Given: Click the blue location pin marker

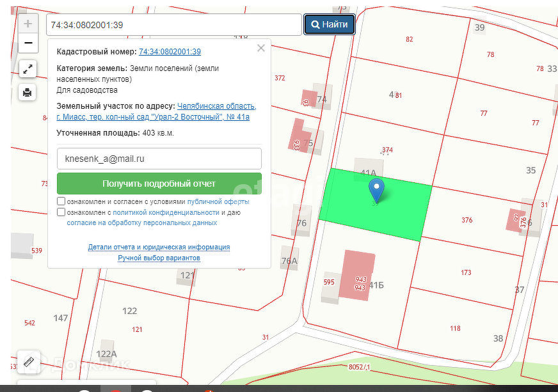Looking at the screenshot, I should [377, 189].
